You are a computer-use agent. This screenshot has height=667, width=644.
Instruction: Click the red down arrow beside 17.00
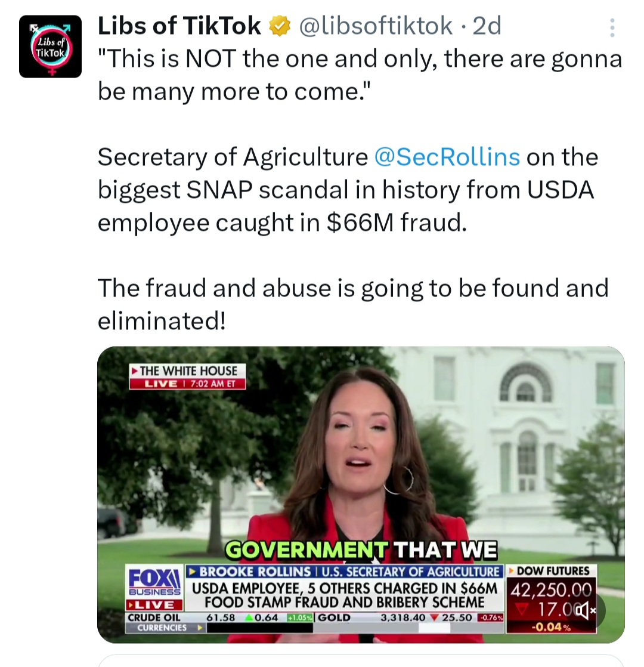[522, 610]
